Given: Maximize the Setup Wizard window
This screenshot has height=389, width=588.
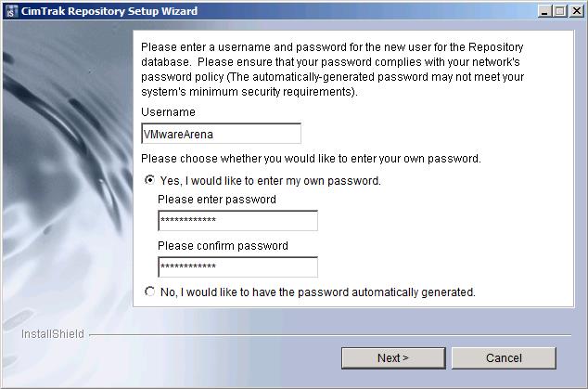Looking at the screenshot, I should [x=557, y=11].
